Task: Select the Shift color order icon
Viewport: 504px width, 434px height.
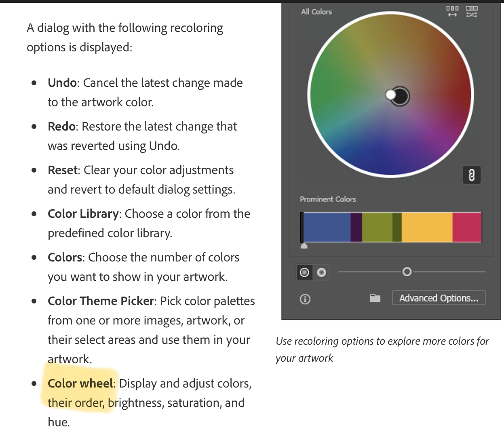Action: pyautogui.click(x=452, y=10)
